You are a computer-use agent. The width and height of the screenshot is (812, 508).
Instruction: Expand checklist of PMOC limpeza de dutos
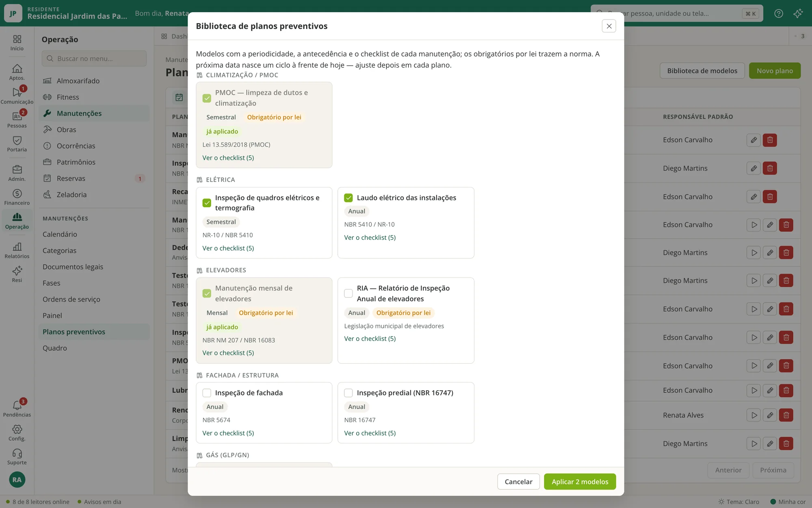tap(228, 158)
